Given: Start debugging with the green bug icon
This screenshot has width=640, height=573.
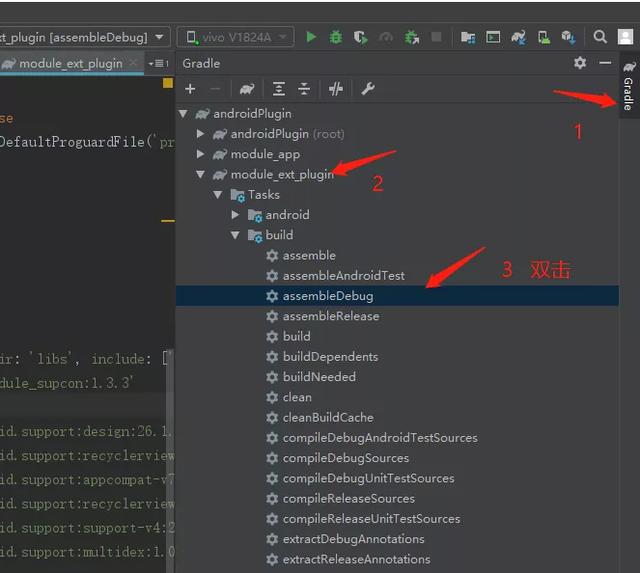Looking at the screenshot, I should point(336,37).
